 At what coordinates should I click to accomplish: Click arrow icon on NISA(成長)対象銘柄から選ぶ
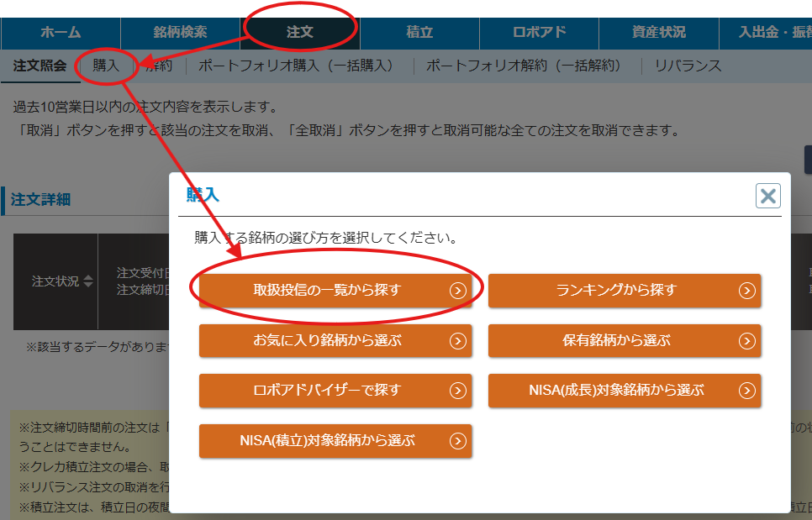(746, 391)
